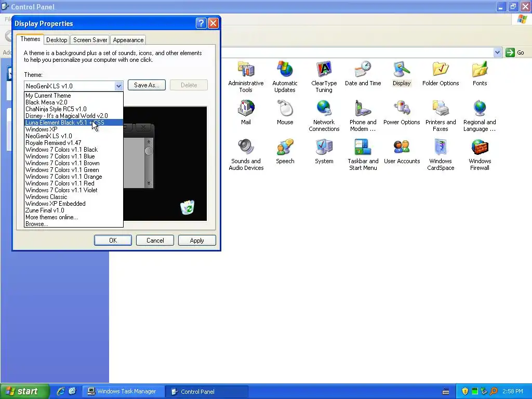The image size is (532, 399).
Task: Open the Mouse settings icon
Action: (285, 108)
